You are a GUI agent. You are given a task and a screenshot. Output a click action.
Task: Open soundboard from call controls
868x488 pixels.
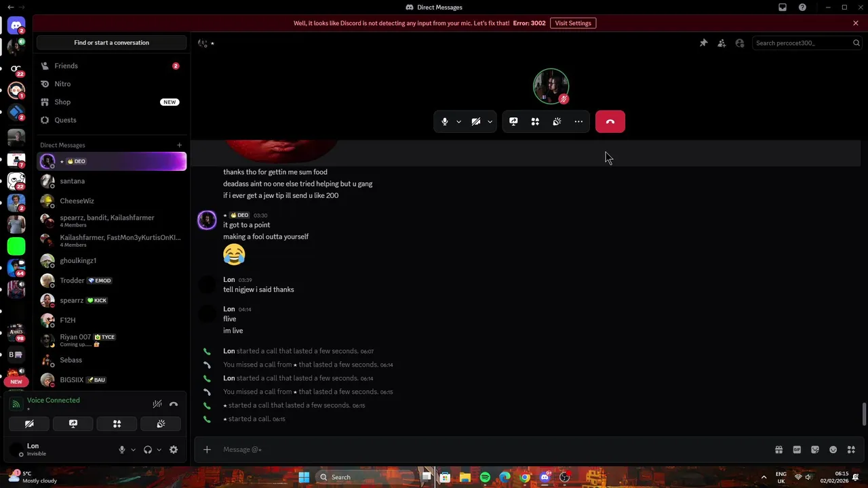557,122
